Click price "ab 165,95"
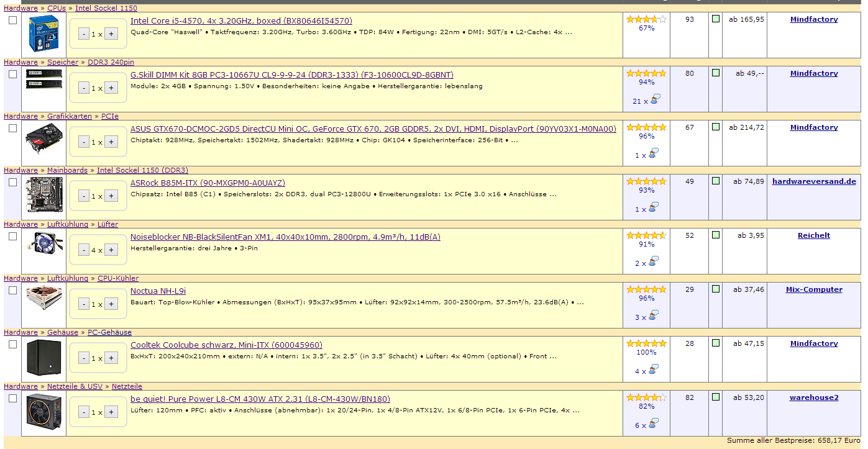 click(746, 19)
